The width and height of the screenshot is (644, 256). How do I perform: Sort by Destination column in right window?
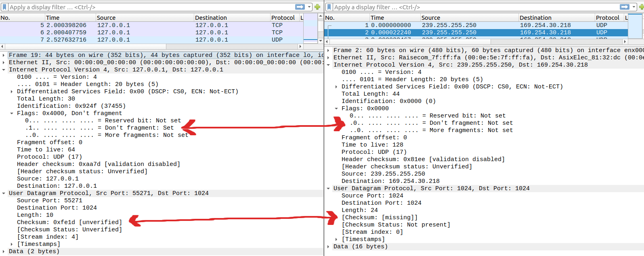pyautogui.click(x=557, y=17)
